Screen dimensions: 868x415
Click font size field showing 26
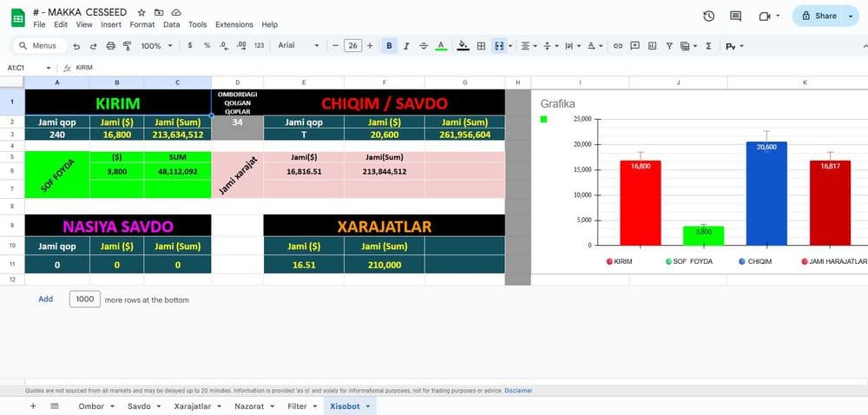(x=352, y=46)
